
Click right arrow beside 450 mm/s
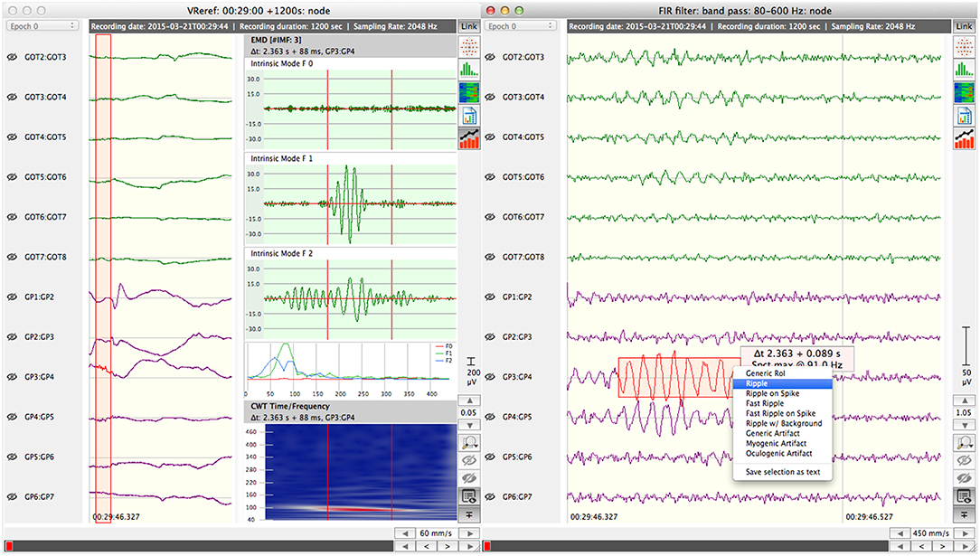tap(963, 533)
